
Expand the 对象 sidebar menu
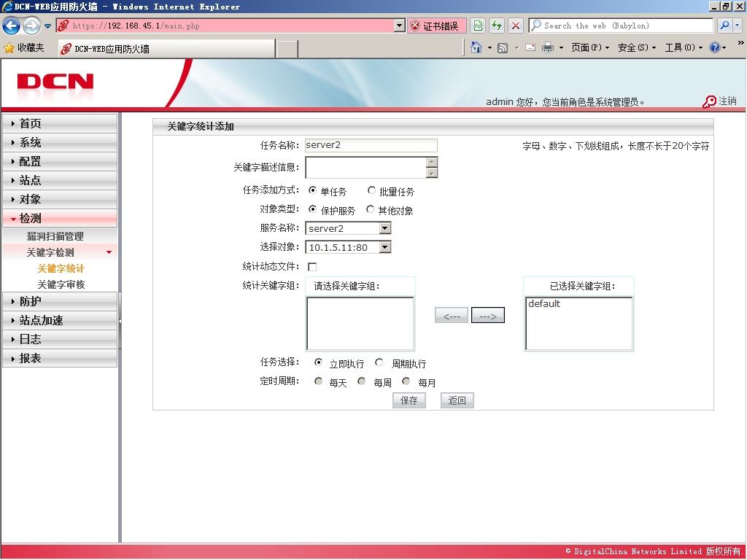coord(60,200)
